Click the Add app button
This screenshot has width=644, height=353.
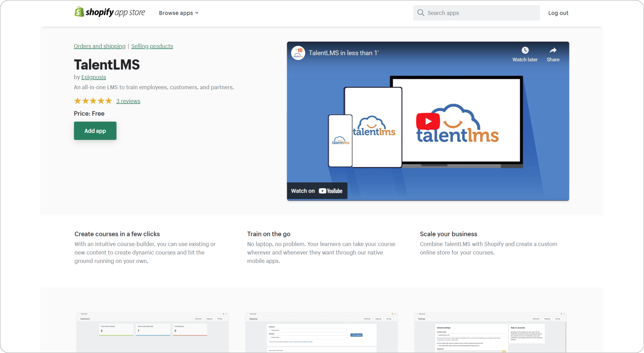95,131
